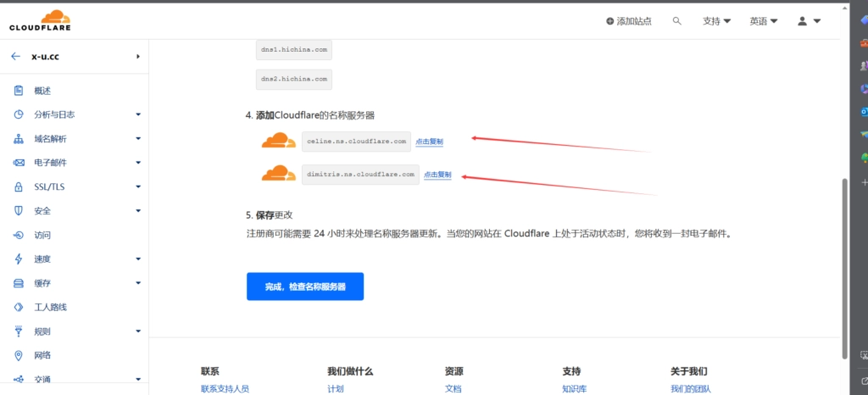Expand the 电子邮件 submenu arrow
Screen dimensions: 868x395
138,163
